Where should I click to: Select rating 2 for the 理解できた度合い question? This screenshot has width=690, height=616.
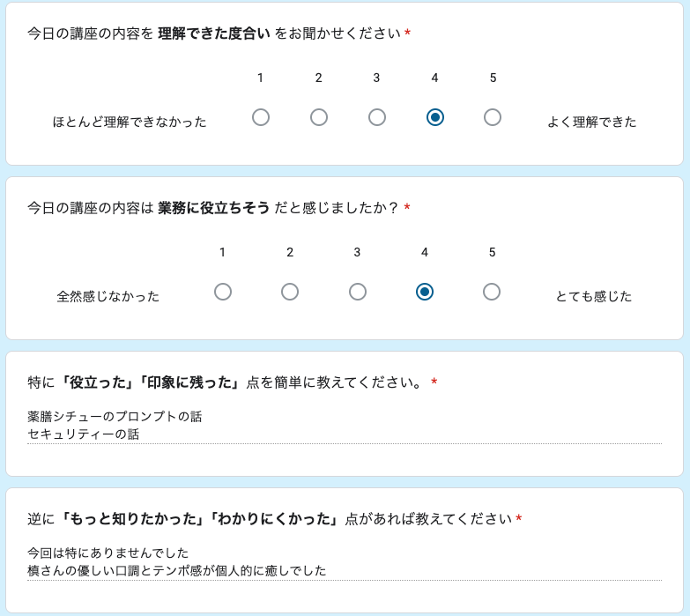319,117
